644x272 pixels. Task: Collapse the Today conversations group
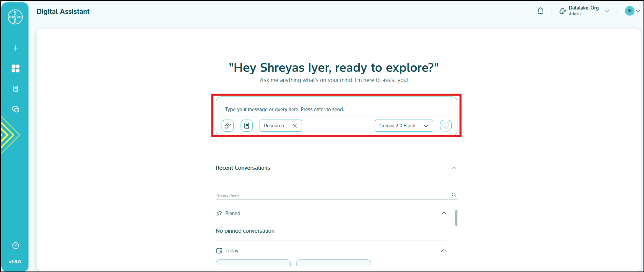443,251
